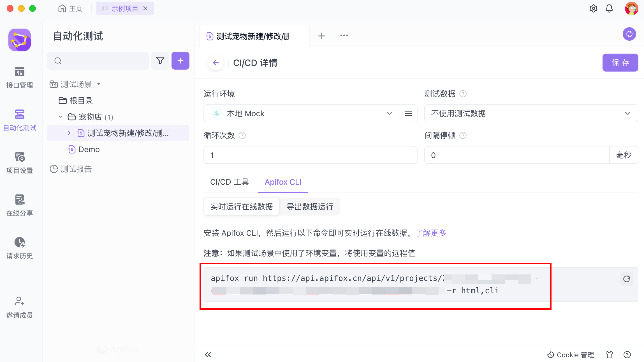This screenshot has width=644, height=362.
Task: Open the 接口管理 sidebar section
Action: point(19,77)
